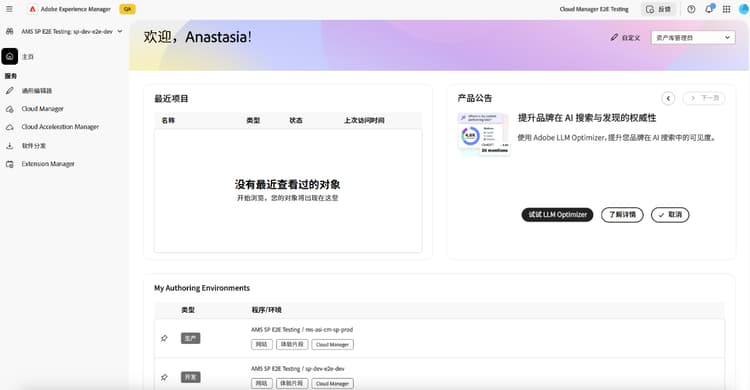The width and height of the screenshot is (750, 390).
Task: Go to the home page via the house icon
Action: click(x=10, y=56)
